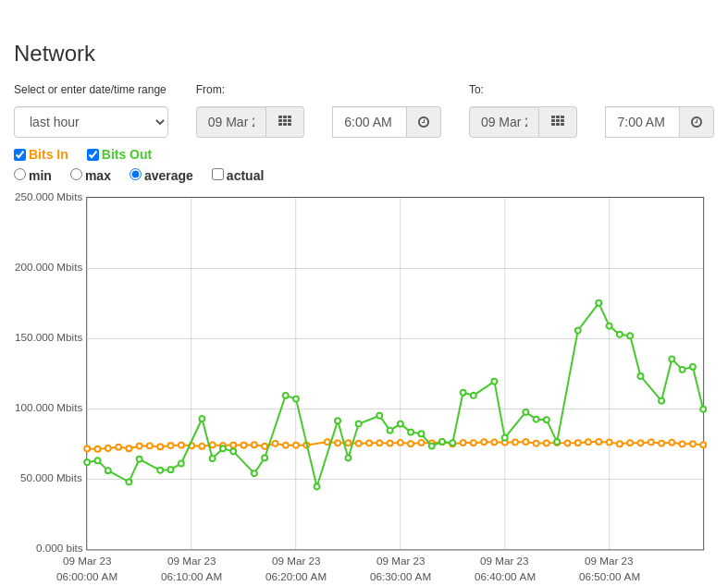Click the 250.000 Mbits axis label
The image size is (728, 586).
pyautogui.click(x=49, y=197)
